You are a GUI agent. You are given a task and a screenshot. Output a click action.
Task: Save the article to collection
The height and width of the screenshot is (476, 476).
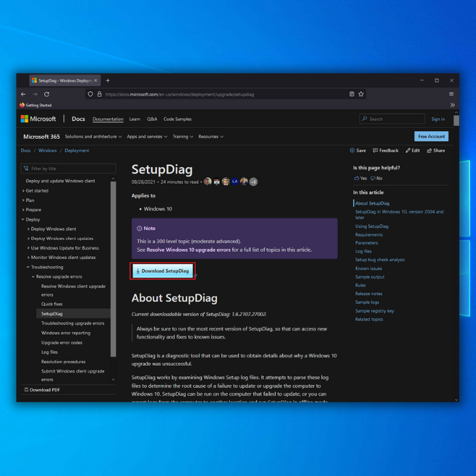tap(358, 150)
